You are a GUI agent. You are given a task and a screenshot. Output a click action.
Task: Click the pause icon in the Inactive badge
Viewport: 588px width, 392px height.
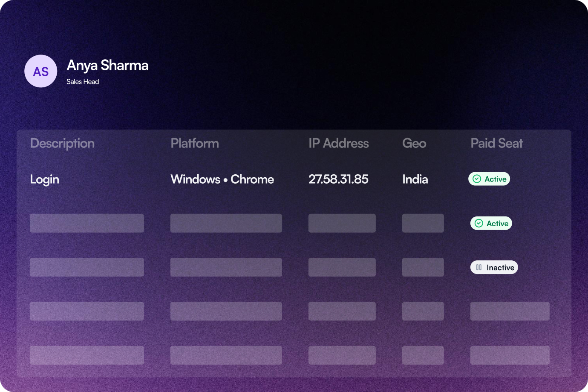click(478, 267)
